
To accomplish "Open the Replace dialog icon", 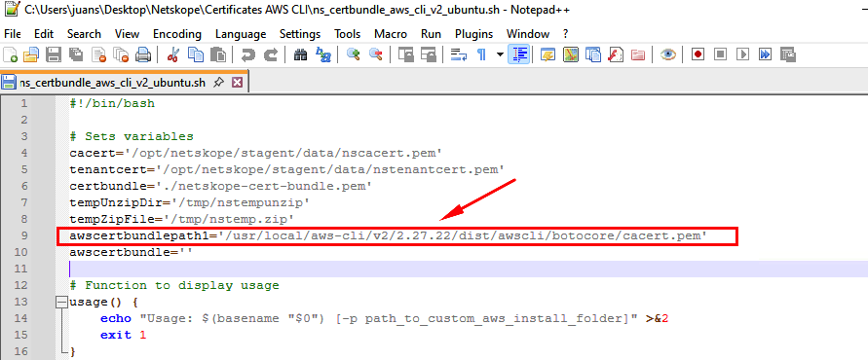I will click(322, 54).
